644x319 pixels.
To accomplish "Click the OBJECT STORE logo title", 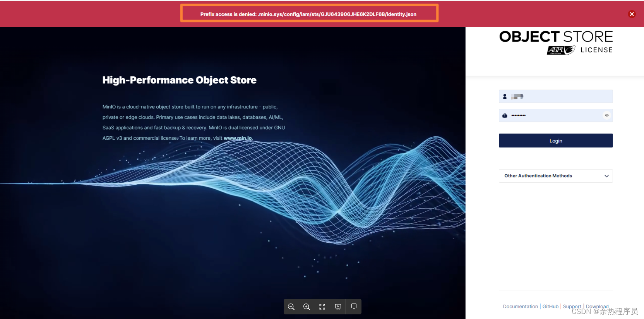I will click(556, 37).
